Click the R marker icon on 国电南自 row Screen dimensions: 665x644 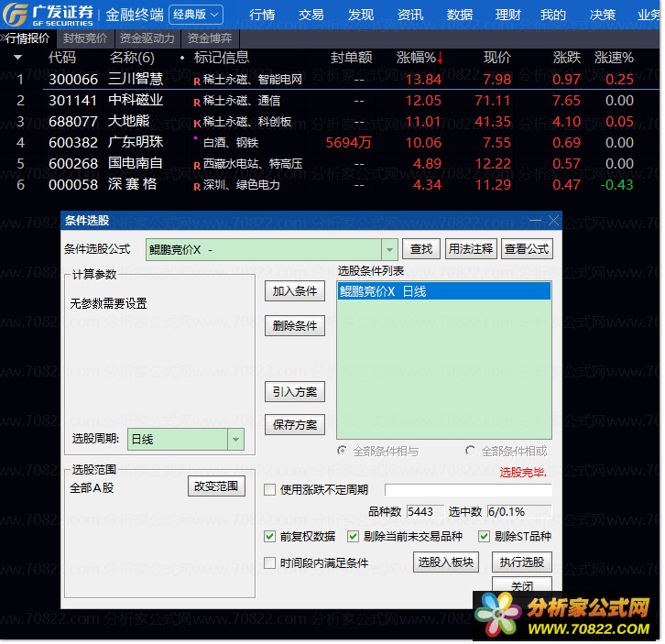(x=197, y=166)
